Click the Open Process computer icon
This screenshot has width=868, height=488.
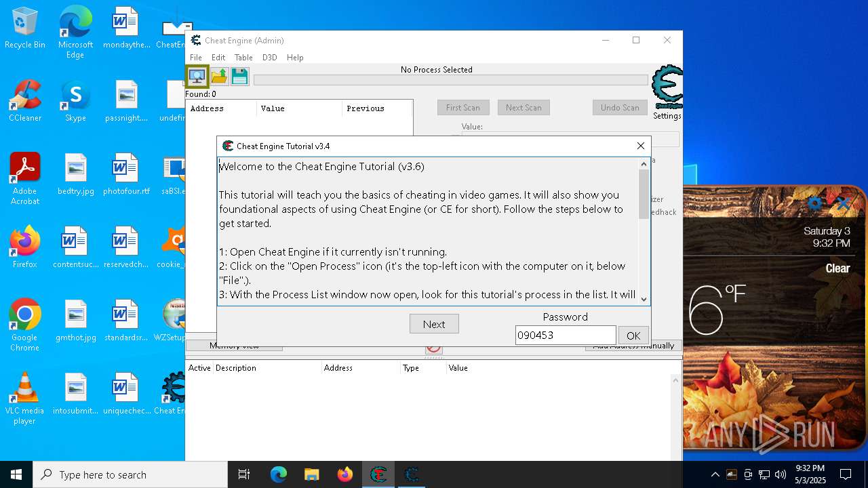tap(197, 77)
